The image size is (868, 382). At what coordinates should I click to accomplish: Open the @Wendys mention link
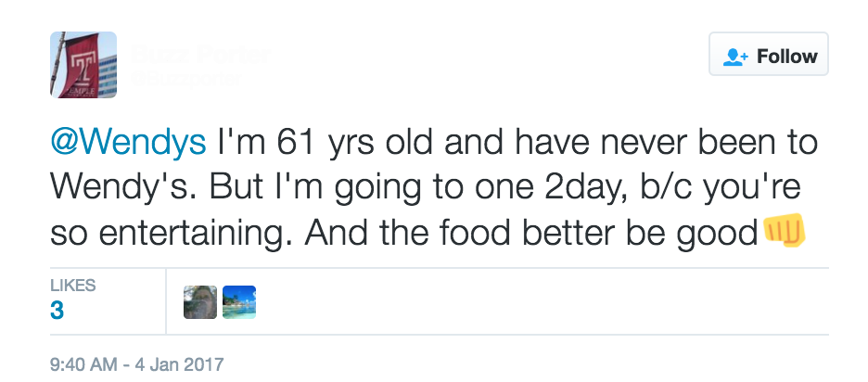pos(128,142)
